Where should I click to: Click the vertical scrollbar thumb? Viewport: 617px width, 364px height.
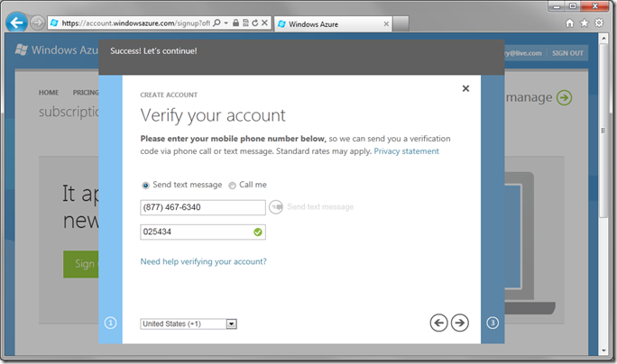pyautogui.click(x=603, y=130)
